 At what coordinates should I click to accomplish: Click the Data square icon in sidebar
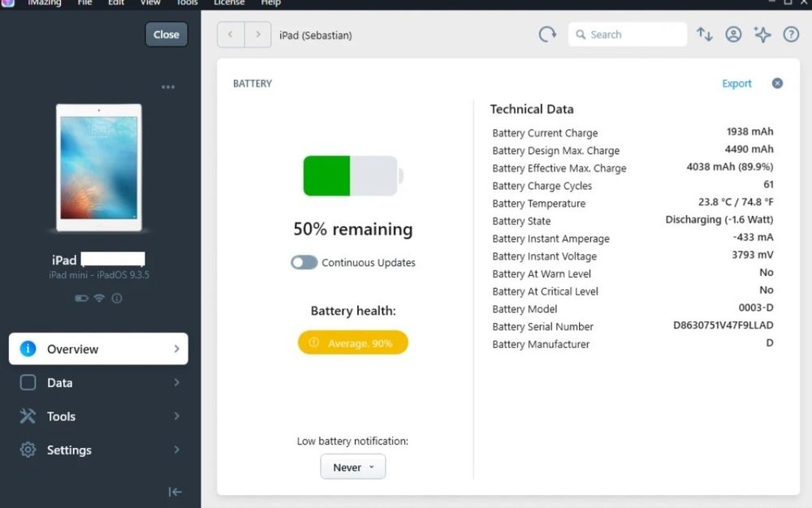(28, 382)
